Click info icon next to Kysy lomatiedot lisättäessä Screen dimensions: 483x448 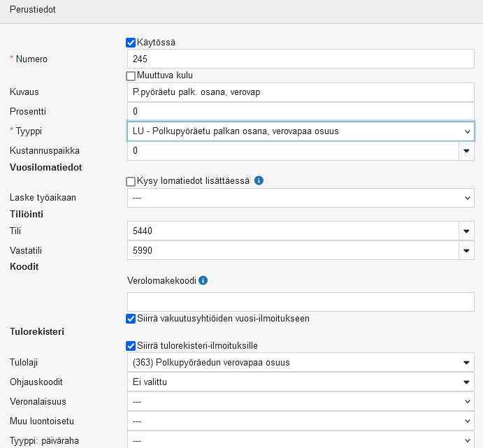coord(259,181)
